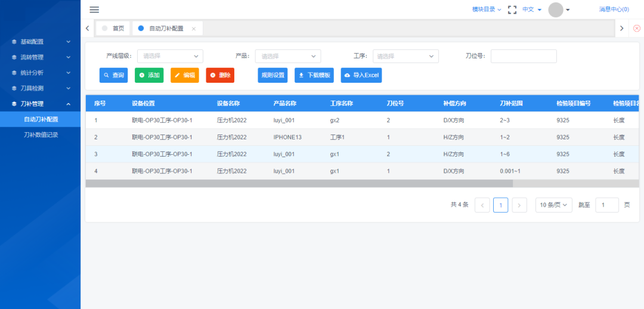Image resolution: width=644 pixels, height=309 pixels.
Task: Open the 产线层级 select dropdown
Action: (170, 56)
